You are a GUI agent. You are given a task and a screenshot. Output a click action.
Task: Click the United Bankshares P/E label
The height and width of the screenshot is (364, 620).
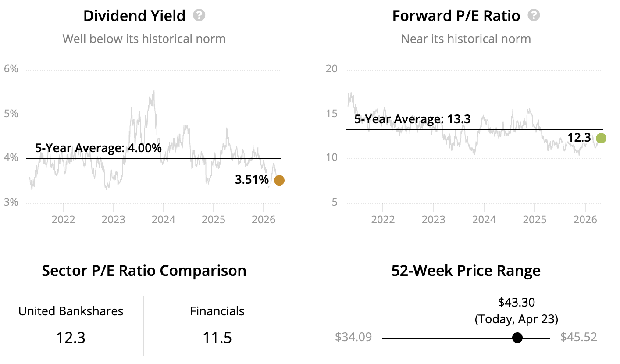coord(71,311)
